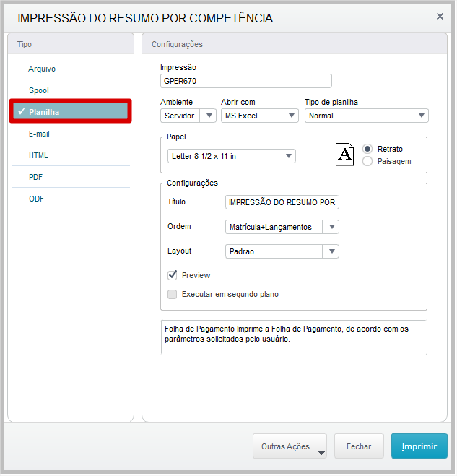Open the paper size dropdown

click(x=232, y=156)
